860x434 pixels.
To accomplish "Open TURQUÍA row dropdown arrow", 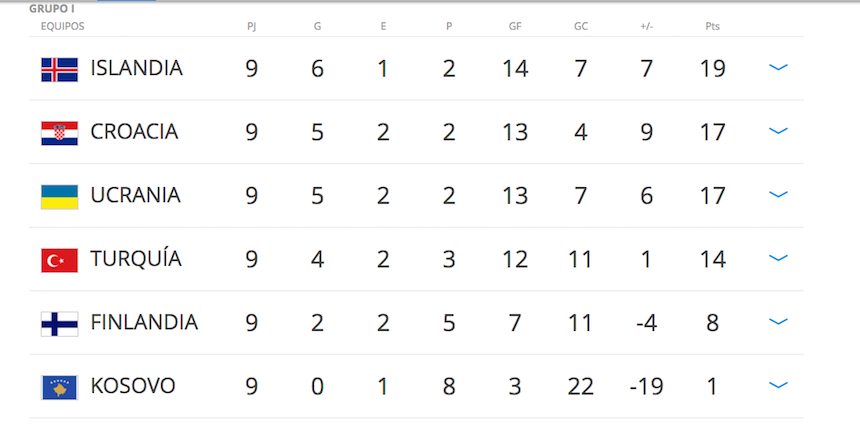I will coord(778,258).
